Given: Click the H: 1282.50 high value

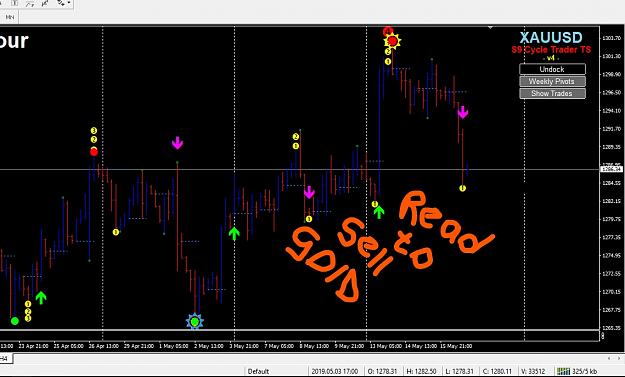Looking at the screenshot, I should coord(422,371).
